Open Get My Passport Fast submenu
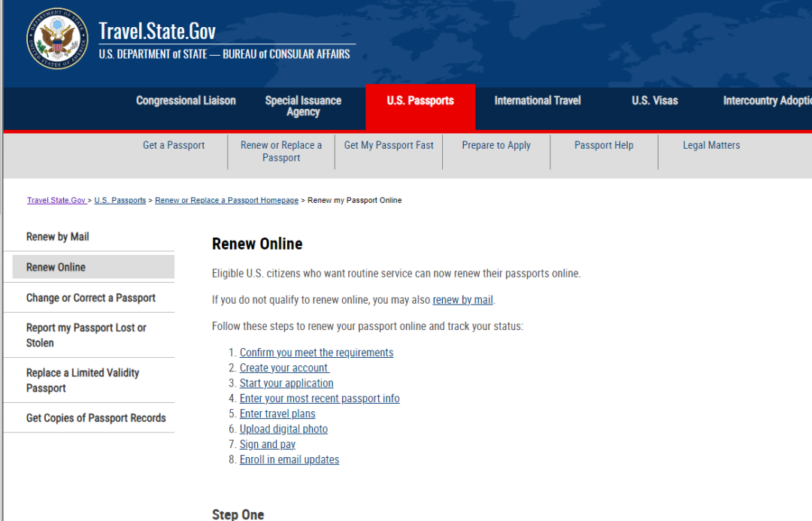This screenshot has height=521, width=812. point(389,146)
